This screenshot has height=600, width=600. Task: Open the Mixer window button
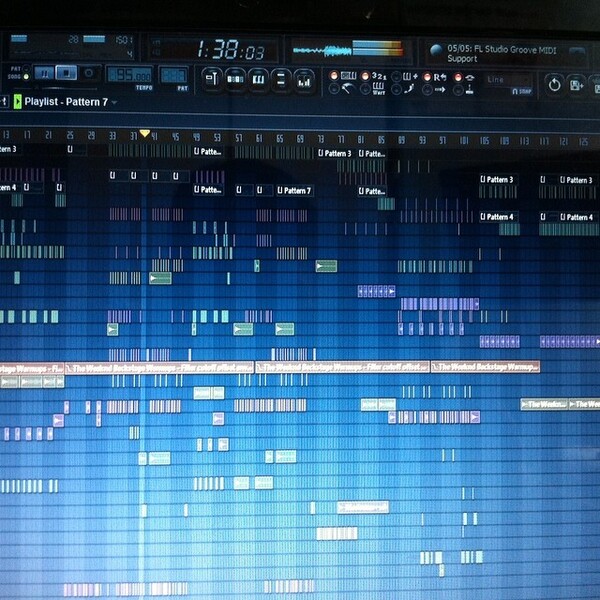pos(304,80)
